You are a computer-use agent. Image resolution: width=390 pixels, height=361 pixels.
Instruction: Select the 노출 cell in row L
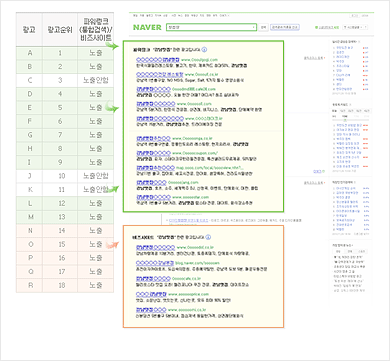coord(96,203)
